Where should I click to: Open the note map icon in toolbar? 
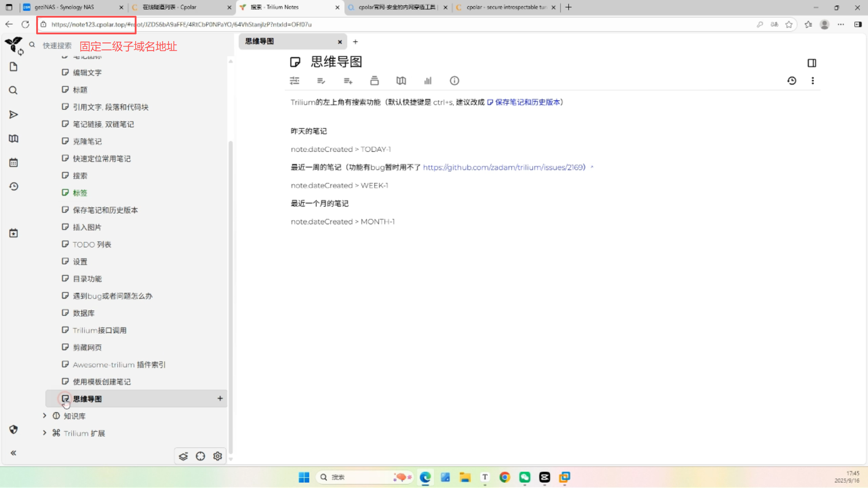click(401, 80)
